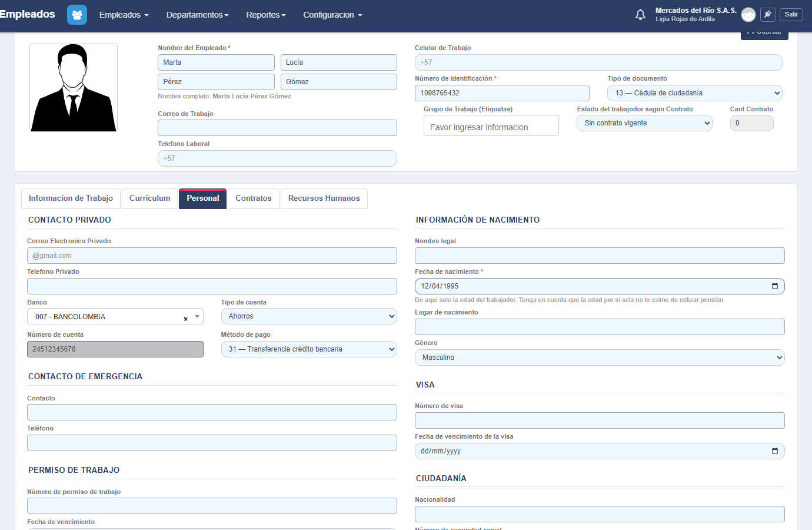Click the blue Empleados module icon
Viewport: 812px width, 530px height.
point(77,15)
